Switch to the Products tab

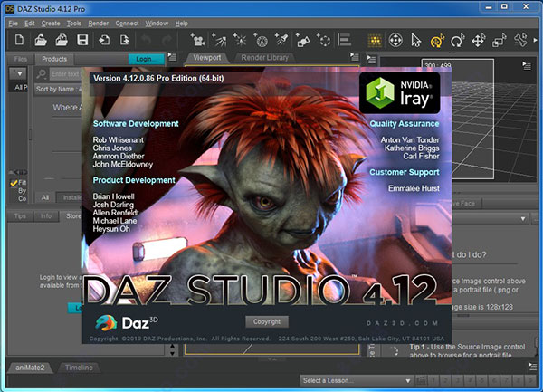point(54,59)
